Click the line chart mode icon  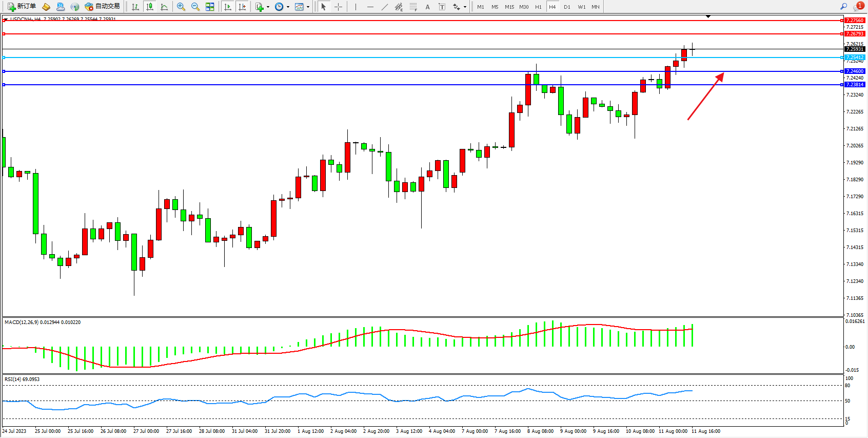pyautogui.click(x=164, y=7)
